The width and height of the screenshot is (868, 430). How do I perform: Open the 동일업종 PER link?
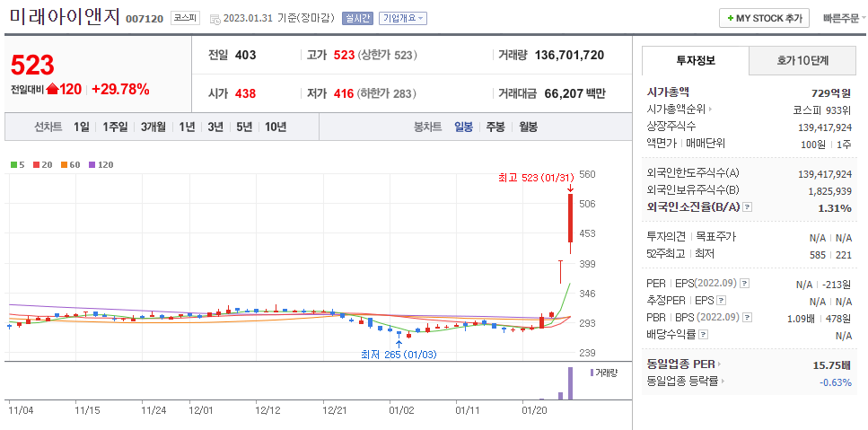(684, 364)
